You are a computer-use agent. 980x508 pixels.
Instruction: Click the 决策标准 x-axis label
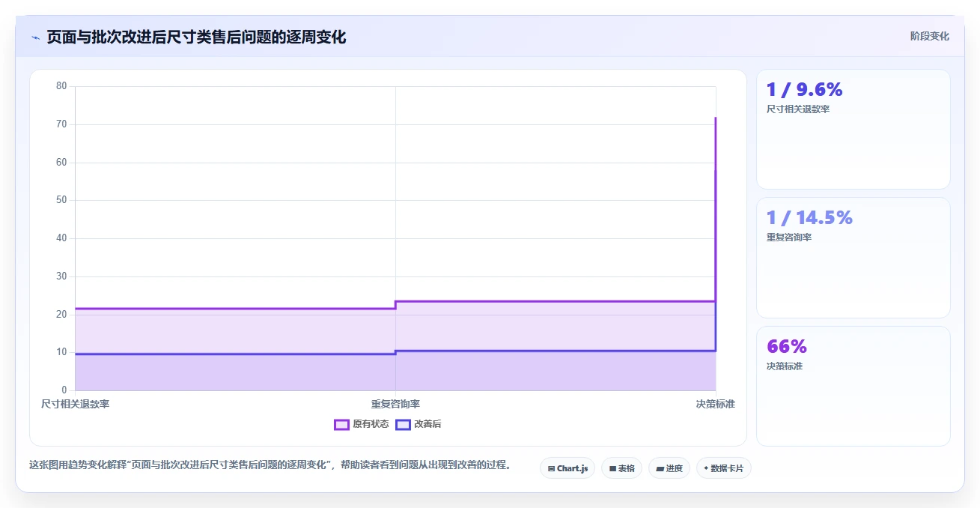pos(715,404)
